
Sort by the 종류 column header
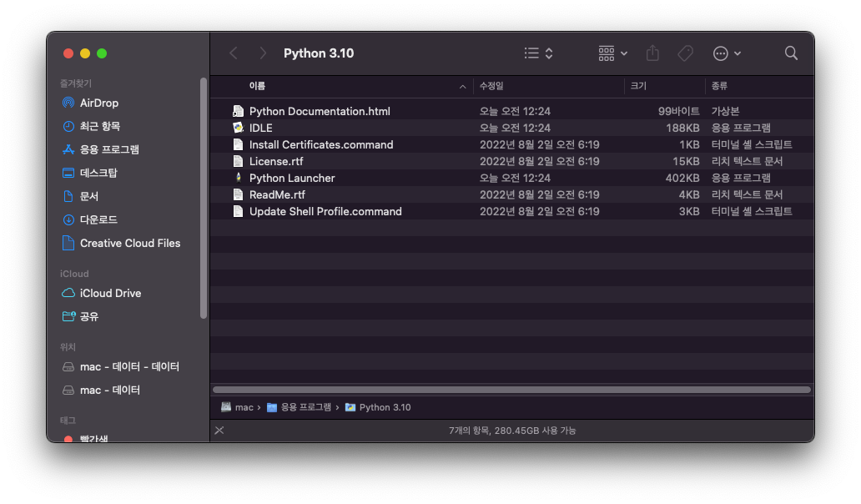(x=719, y=86)
